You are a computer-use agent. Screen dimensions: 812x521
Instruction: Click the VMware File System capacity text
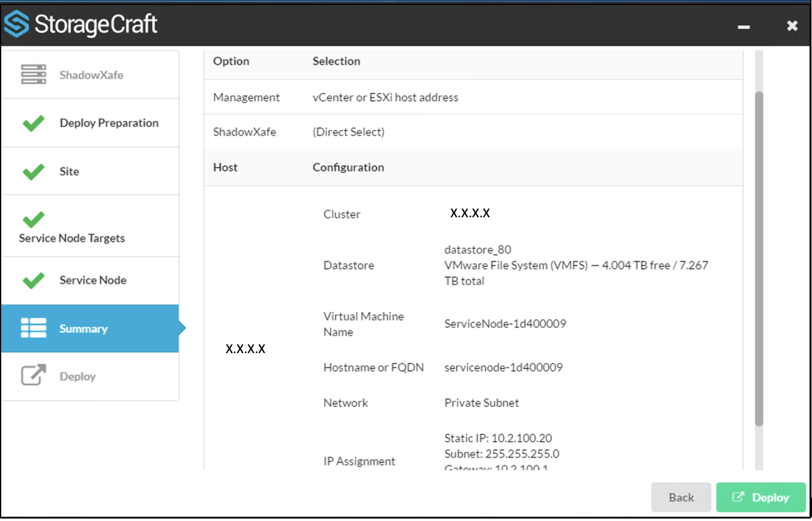point(576,273)
